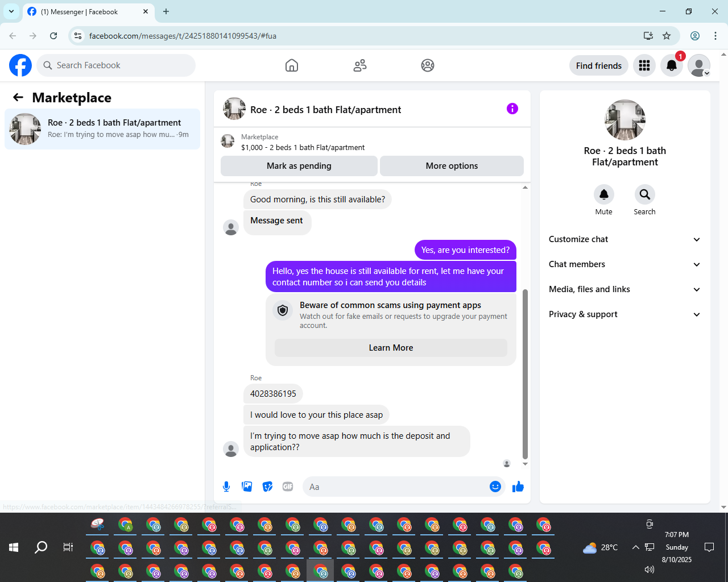Click the More options button
Screen dimensions: 728x582
452,166
